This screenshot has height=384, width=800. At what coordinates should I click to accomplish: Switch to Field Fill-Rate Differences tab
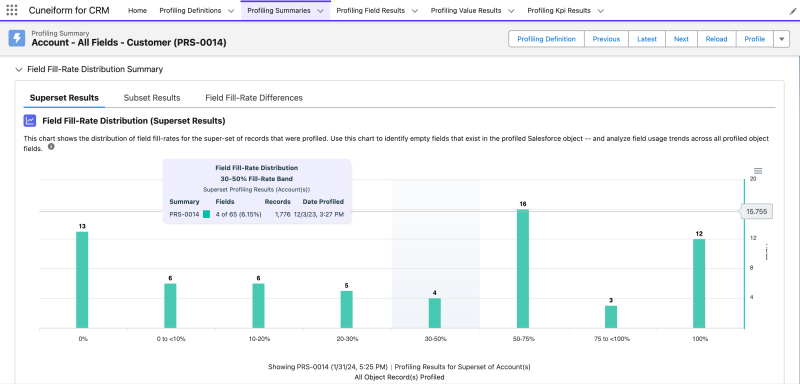(254, 98)
